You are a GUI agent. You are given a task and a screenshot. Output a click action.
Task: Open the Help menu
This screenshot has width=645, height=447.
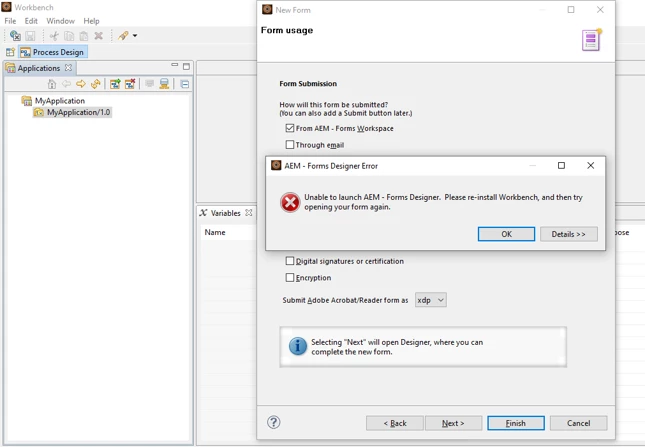point(91,21)
